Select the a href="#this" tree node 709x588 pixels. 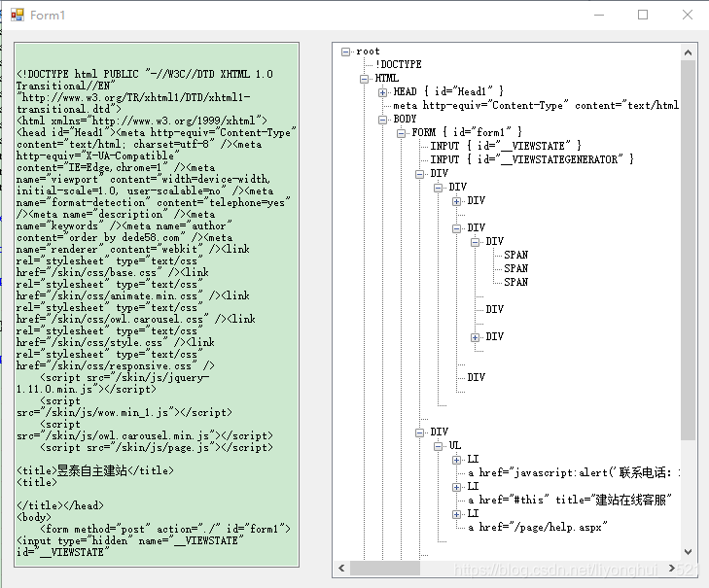pyautogui.click(x=569, y=500)
